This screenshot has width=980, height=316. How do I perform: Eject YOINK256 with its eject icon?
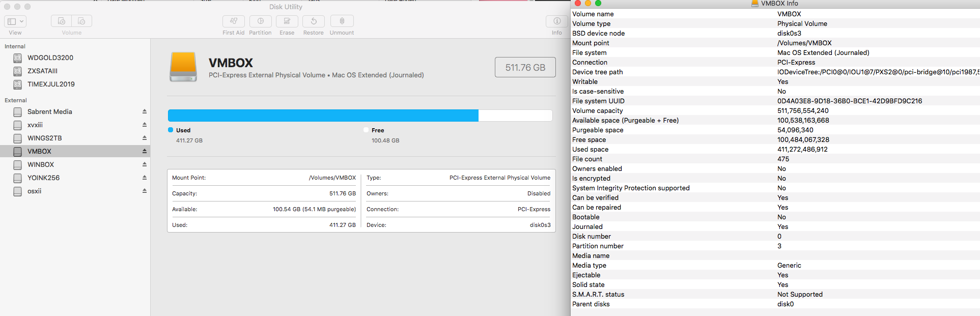[145, 178]
